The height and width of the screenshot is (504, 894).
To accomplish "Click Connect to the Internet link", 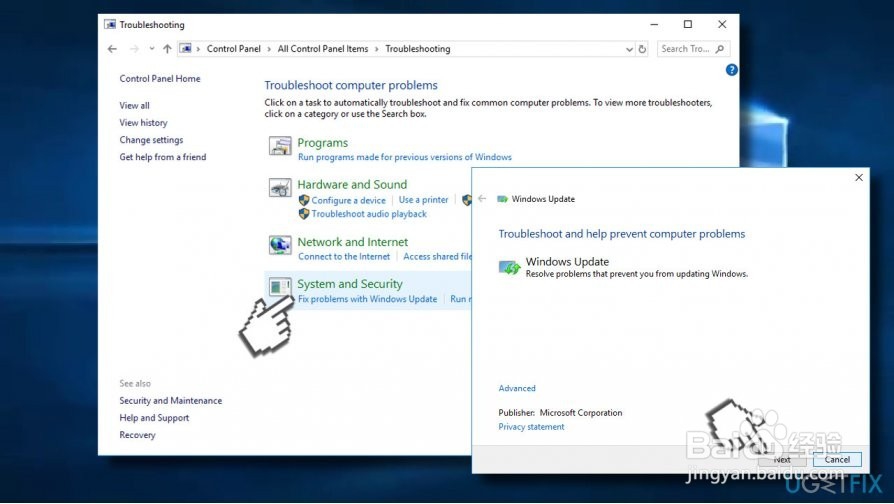I will (x=344, y=257).
